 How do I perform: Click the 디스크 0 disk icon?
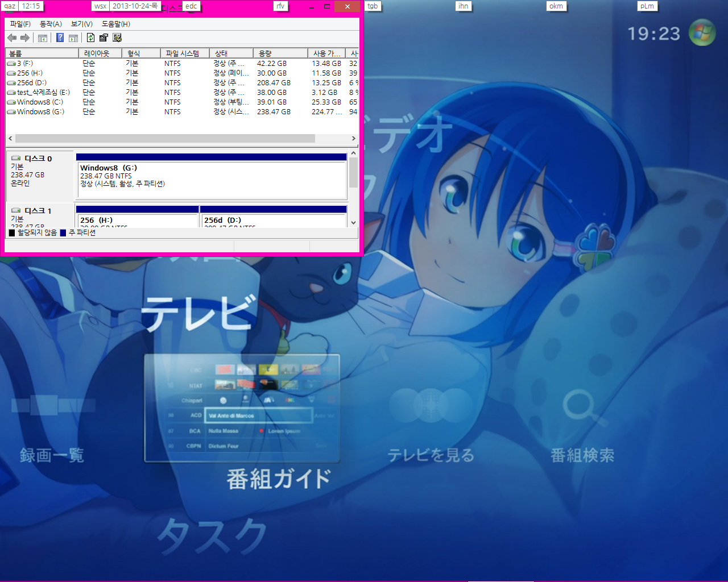coord(16,159)
